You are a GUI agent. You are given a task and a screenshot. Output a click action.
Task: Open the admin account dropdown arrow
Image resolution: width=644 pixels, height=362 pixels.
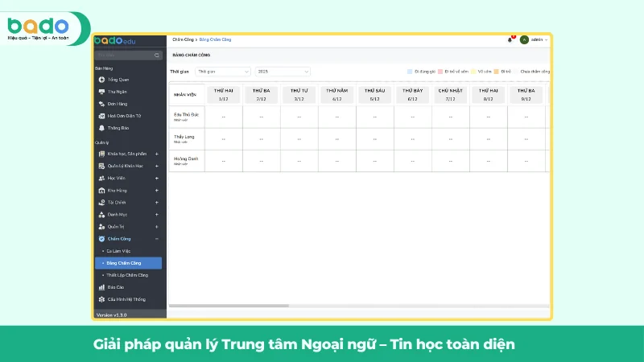547,39
